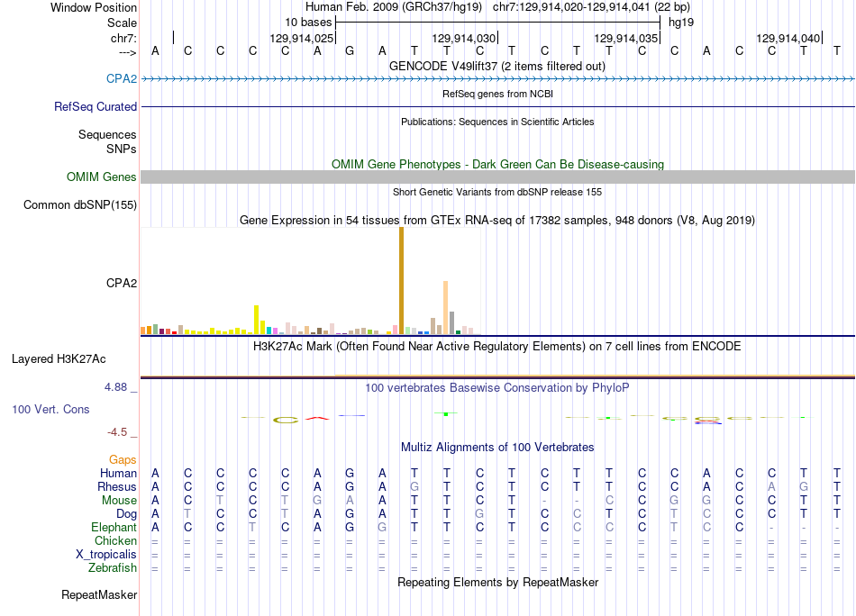Screen dimensions: 856x616
Task: Open the H3K27Ac Mark ENCODE track title
Action: (497, 346)
